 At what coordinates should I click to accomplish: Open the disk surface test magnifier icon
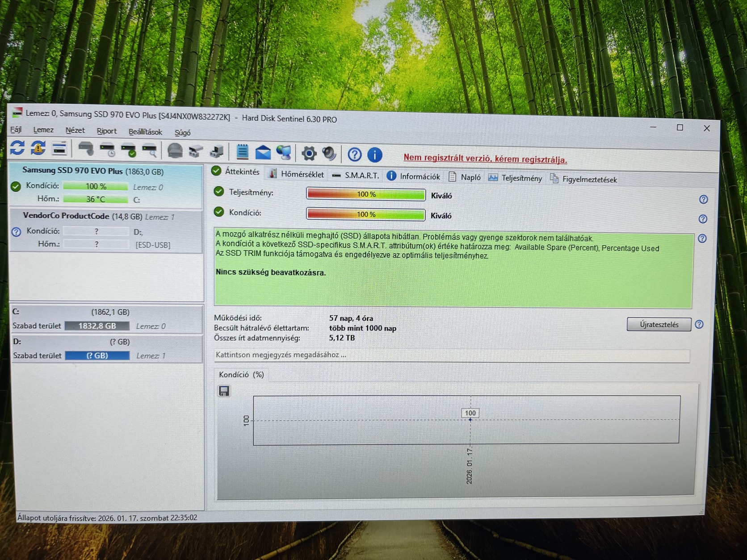coord(150,150)
